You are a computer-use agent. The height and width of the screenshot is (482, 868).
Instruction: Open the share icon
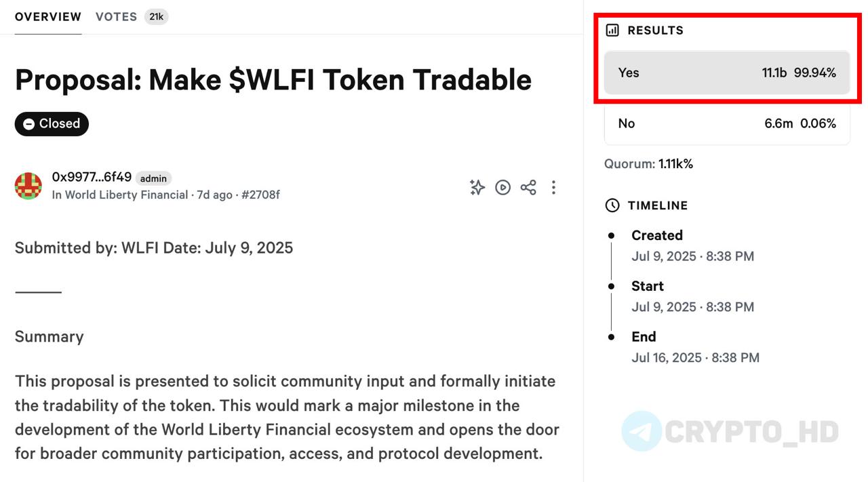pyautogui.click(x=528, y=187)
